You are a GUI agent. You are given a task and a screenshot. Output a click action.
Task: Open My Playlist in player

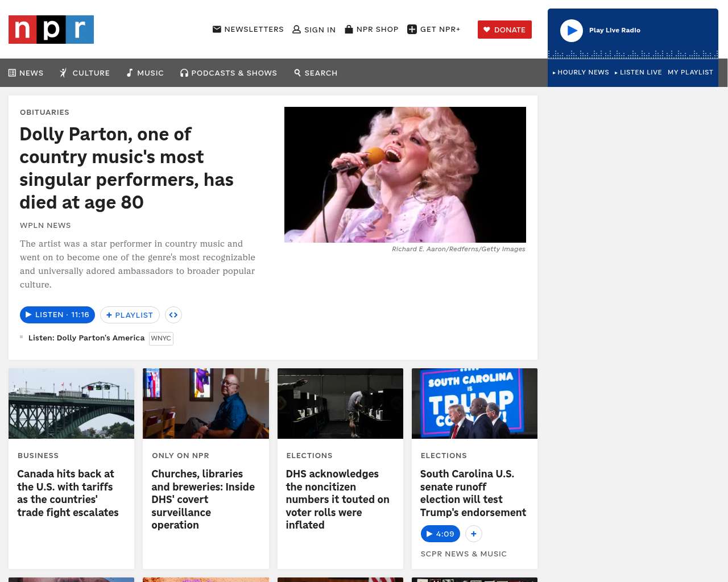690,72
